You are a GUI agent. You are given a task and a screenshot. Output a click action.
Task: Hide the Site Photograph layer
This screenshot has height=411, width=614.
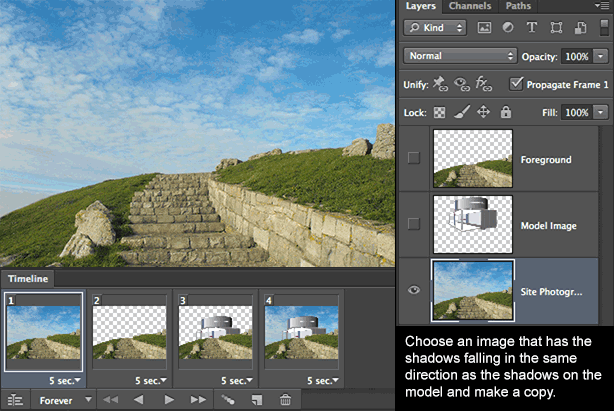click(414, 290)
